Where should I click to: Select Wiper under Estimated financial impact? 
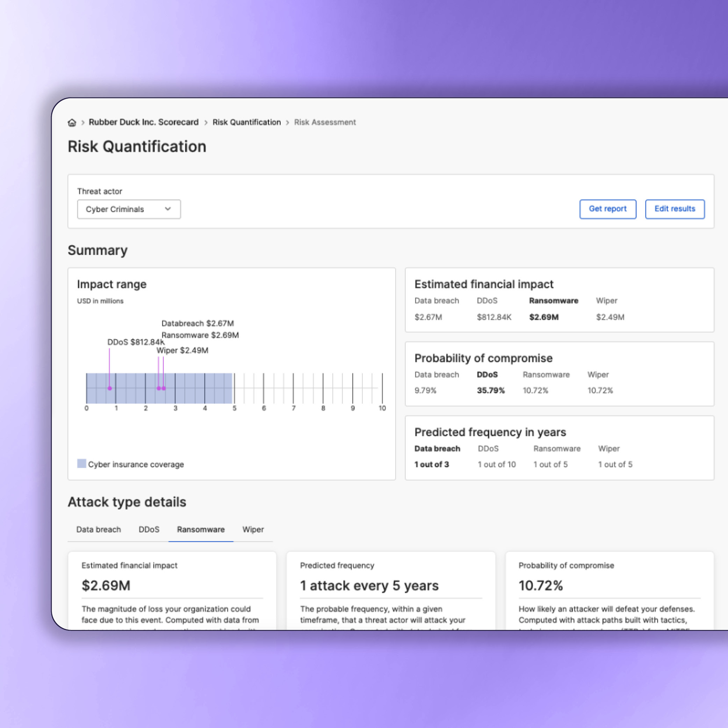click(x=606, y=301)
